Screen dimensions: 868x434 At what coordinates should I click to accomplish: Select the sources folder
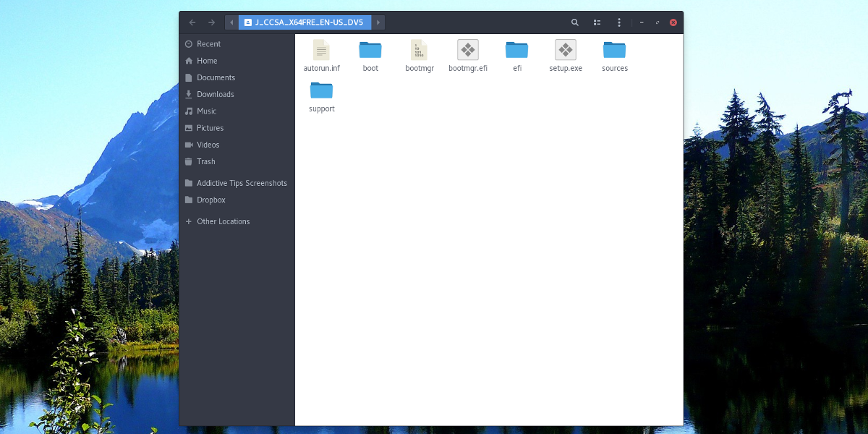click(x=614, y=50)
